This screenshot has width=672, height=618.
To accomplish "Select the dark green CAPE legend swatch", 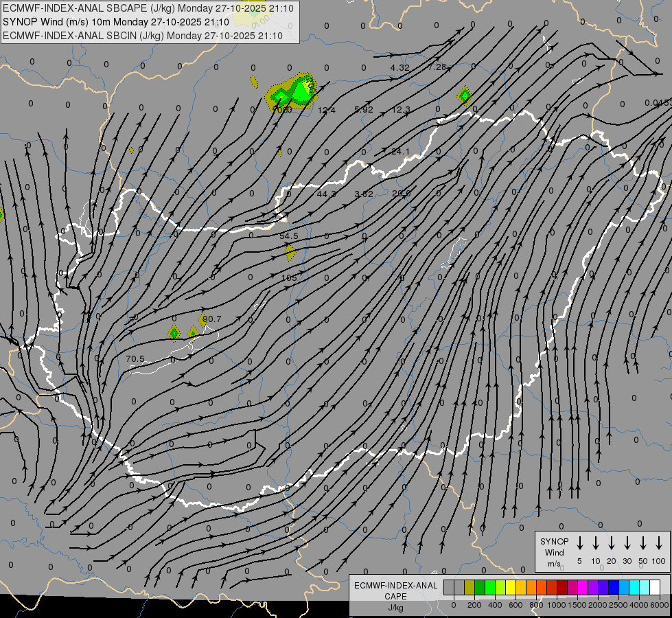I will tap(480, 588).
